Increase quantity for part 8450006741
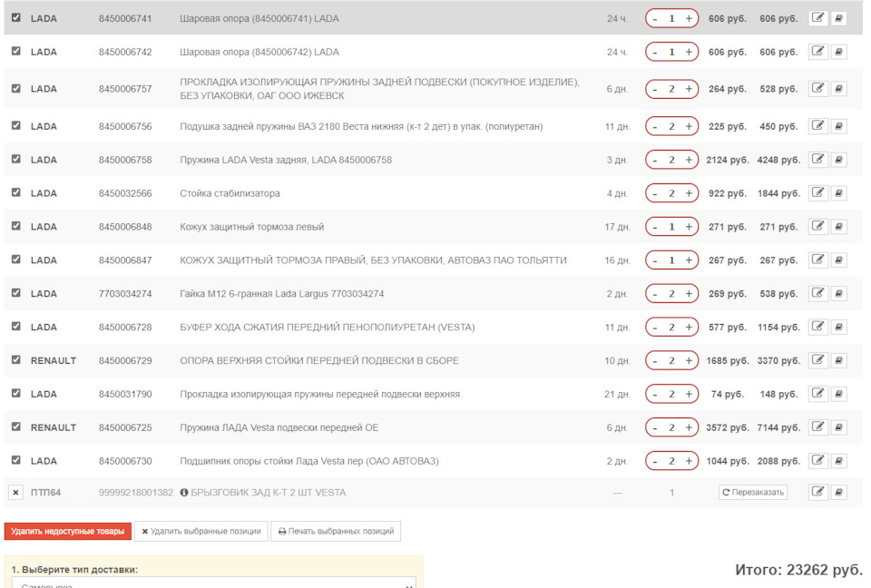The height and width of the screenshot is (588, 871). pyautogui.click(x=689, y=18)
